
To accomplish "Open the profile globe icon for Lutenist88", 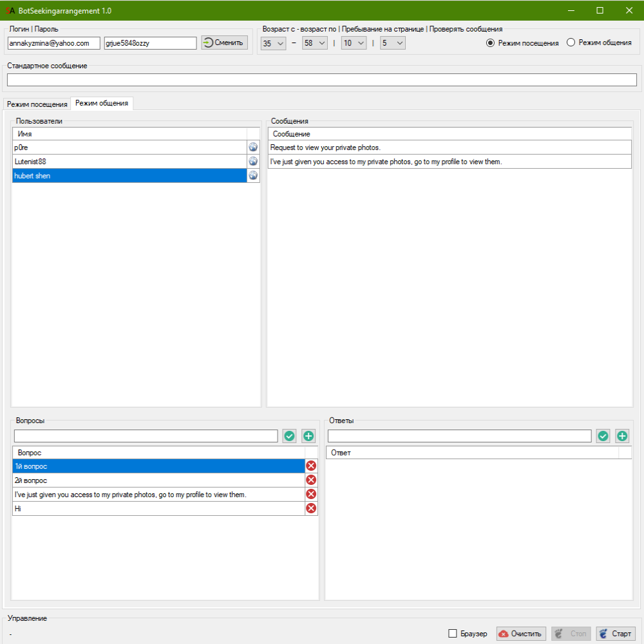I will pyautogui.click(x=253, y=162).
